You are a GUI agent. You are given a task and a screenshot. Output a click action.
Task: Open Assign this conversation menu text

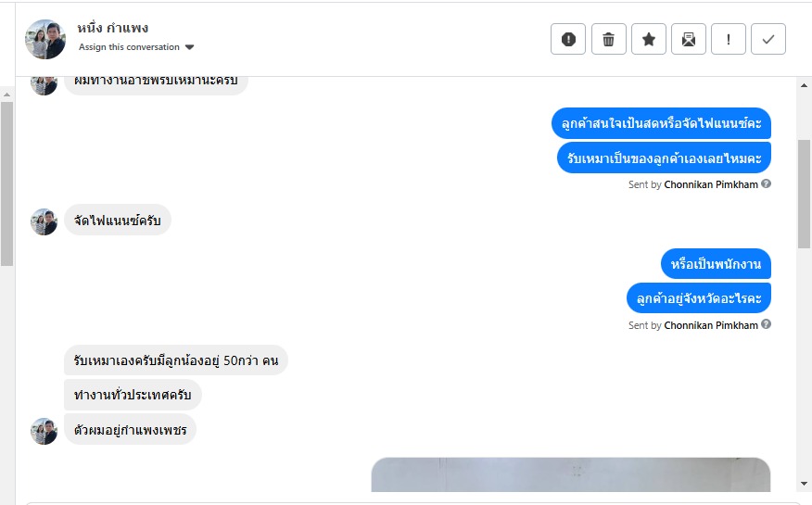tap(129, 47)
